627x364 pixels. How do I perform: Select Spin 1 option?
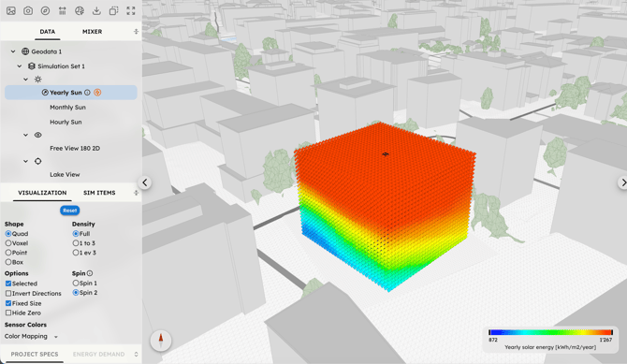76,283
